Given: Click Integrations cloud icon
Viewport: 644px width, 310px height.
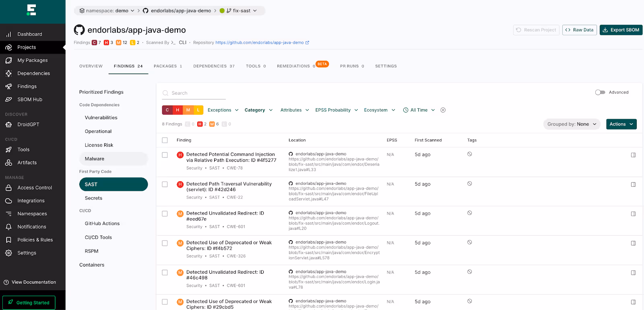Looking at the screenshot, I should click(x=8, y=200).
